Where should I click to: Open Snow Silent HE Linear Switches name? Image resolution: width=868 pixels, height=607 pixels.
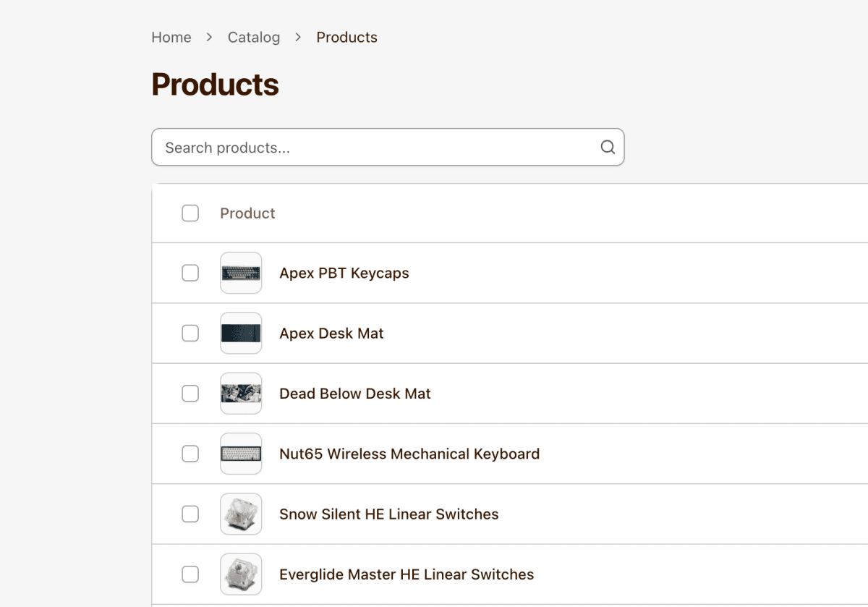point(389,514)
